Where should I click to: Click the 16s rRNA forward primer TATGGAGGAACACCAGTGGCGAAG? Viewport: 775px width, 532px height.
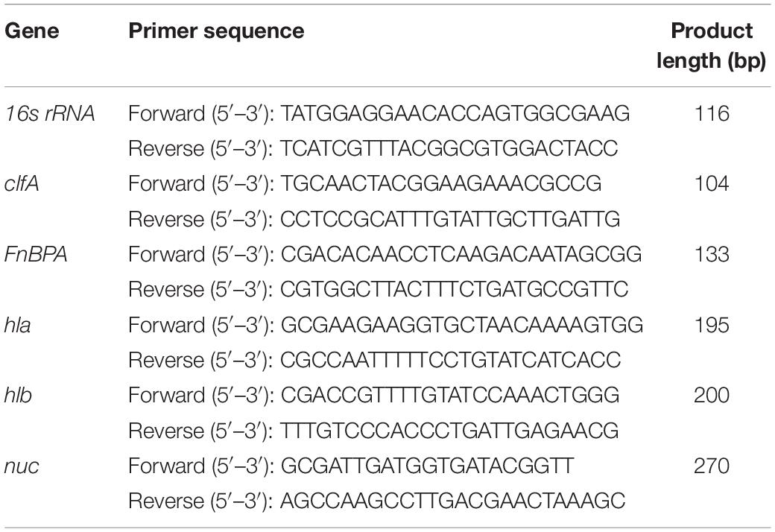(x=455, y=114)
